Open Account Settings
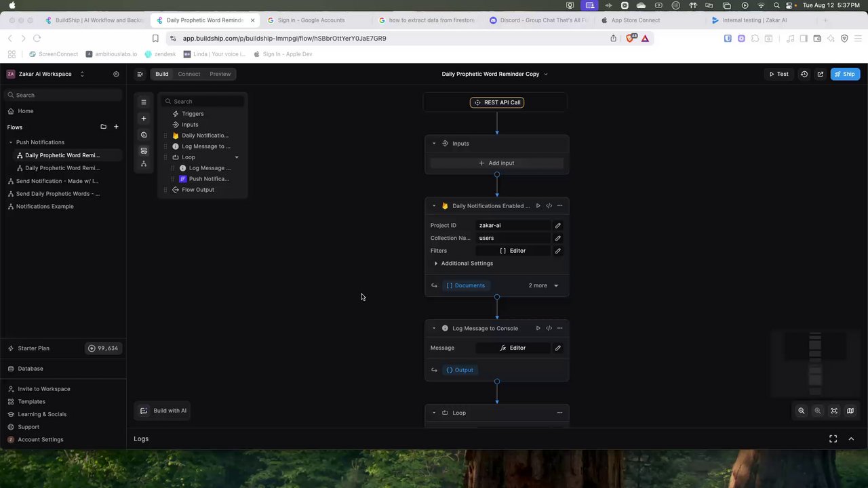868x488 pixels. pyautogui.click(x=40, y=440)
